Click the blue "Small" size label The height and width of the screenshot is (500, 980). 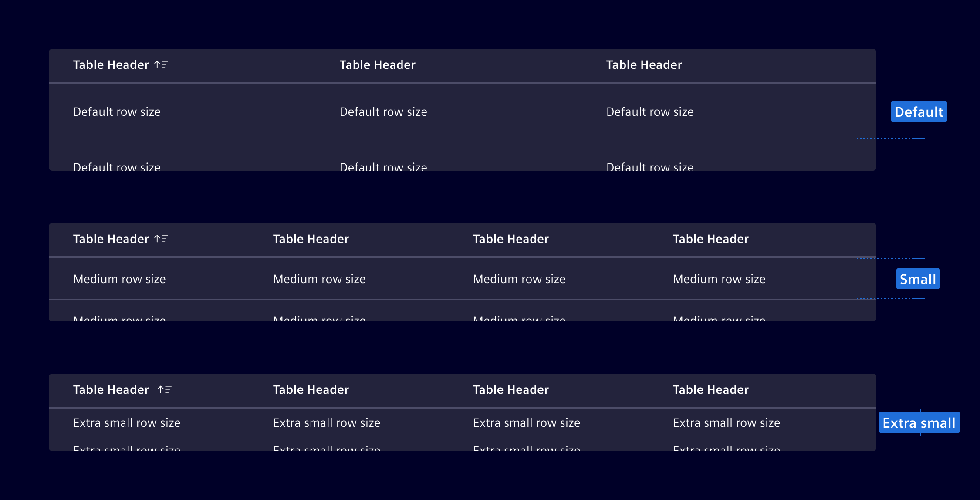pyautogui.click(x=918, y=279)
